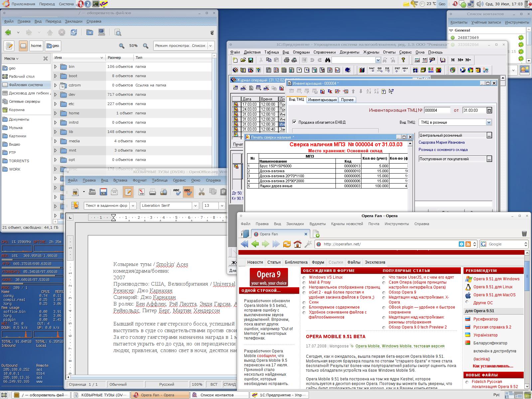Switch to the Прочее tab in 1C
The width and height of the screenshot is (532, 399).
point(347,100)
